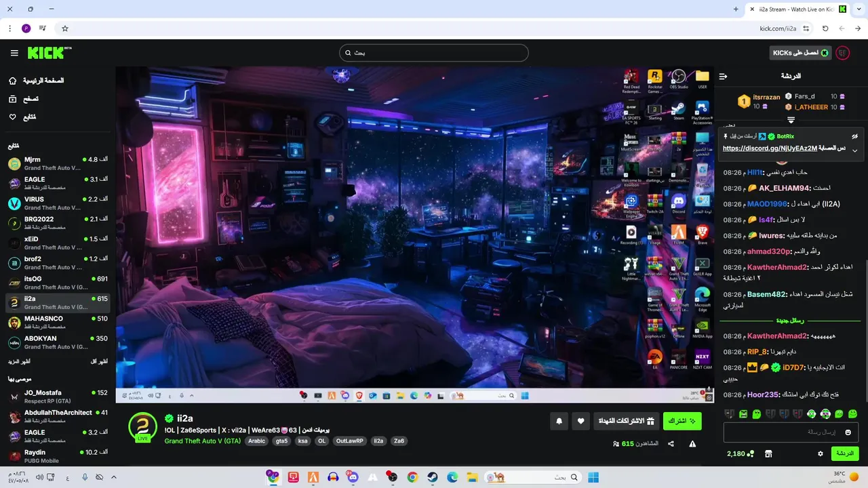Click the 2,180 channel points balance
This screenshot has height=488, width=868.
[x=740, y=453]
